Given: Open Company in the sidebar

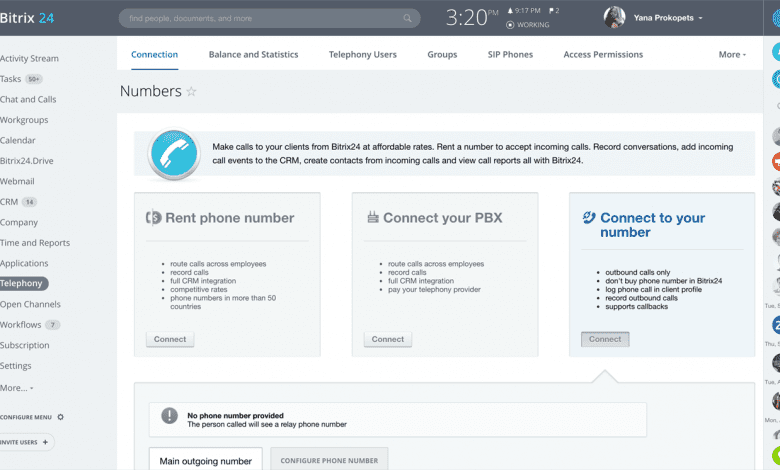Looking at the screenshot, I should click(x=19, y=222).
